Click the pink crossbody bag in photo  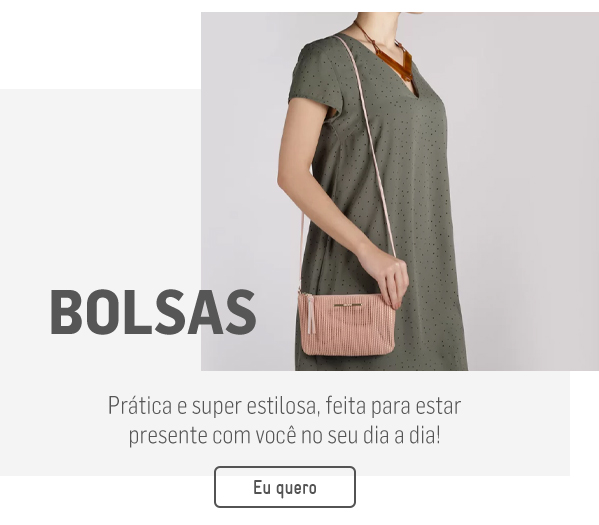346,324
